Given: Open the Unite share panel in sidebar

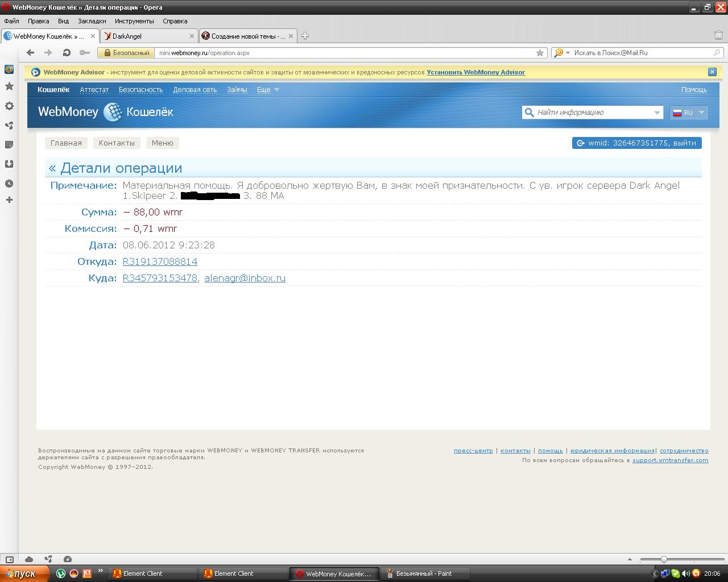Looking at the screenshot, I should (x=9, y=126).
